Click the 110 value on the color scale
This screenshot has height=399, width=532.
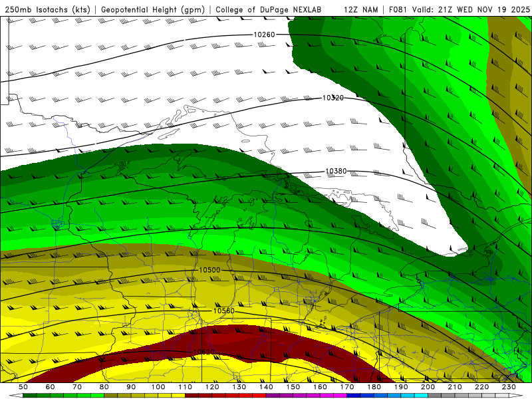pyautogui.click(x=185, y=387)
